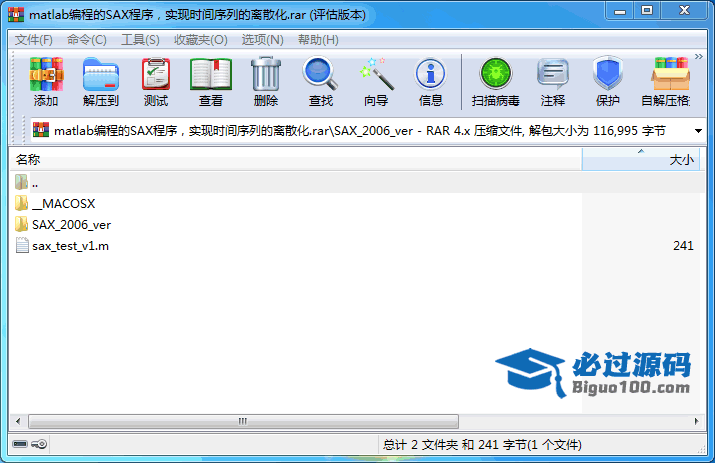
Task: Sort by the 大小 column header
Action: tap(641, 160)
